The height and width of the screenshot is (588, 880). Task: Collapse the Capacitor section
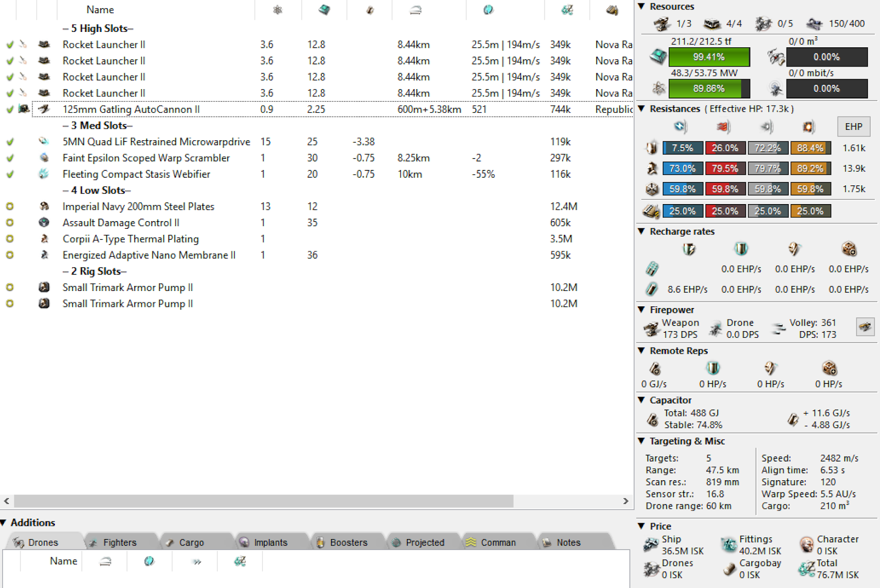[x=641, y=400]
